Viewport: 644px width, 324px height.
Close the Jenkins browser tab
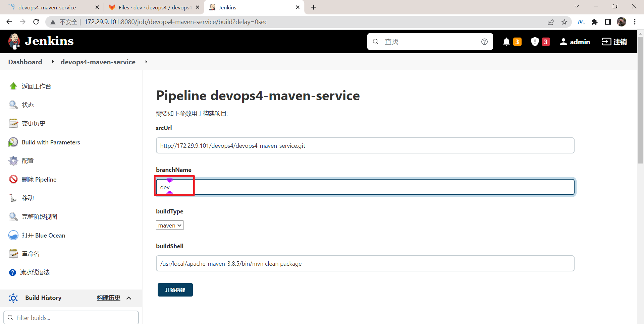pyautogui.click(x=298, y=7)
